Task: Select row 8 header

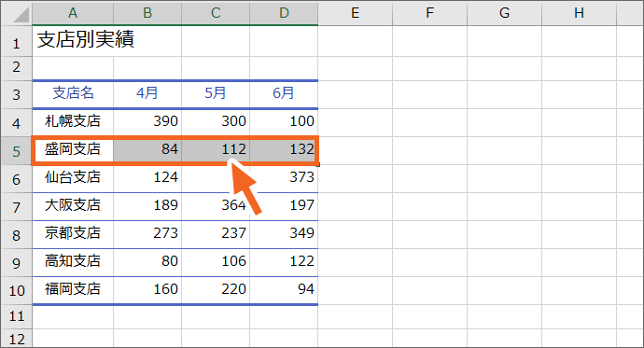Action: pos(17,234)
